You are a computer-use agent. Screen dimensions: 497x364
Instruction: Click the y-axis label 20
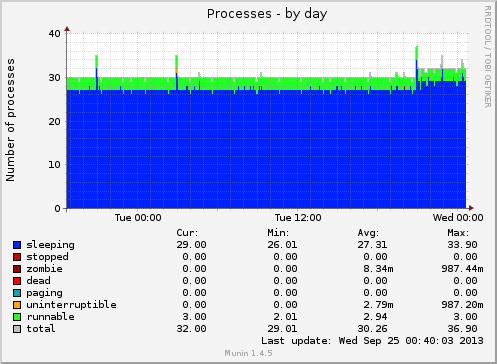pos(55,122)
